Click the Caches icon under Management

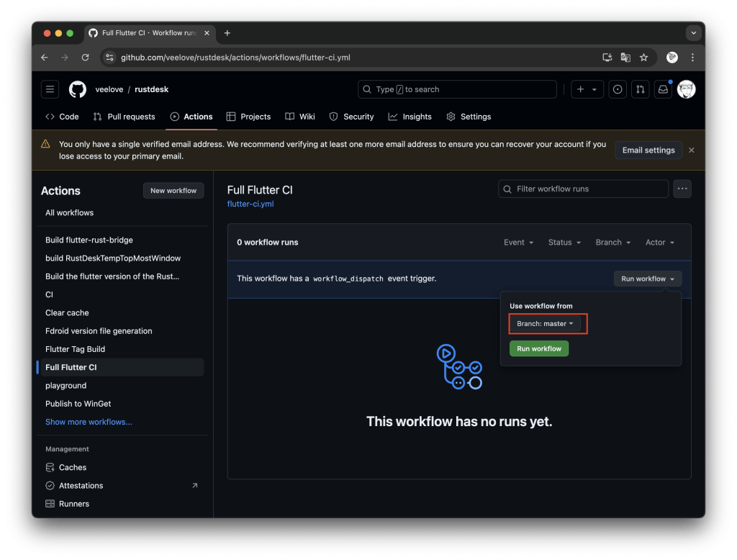[50, 467]
